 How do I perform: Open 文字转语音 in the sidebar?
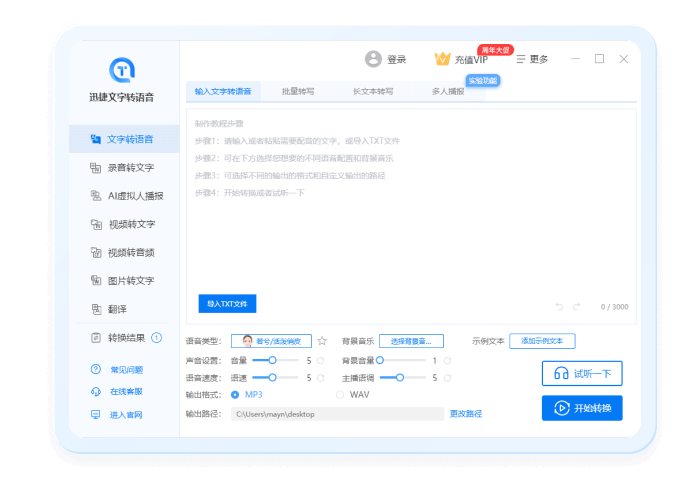[124, 139]
